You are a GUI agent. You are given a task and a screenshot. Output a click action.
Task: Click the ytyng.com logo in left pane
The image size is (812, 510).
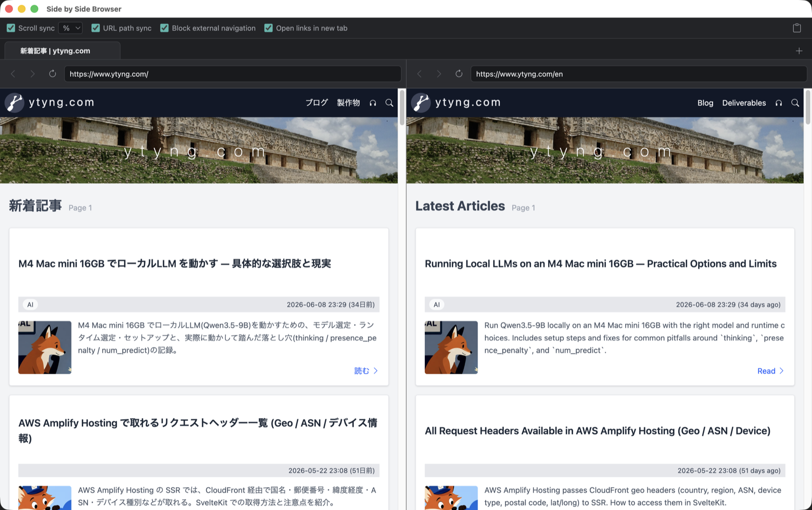tap(50, 103)
